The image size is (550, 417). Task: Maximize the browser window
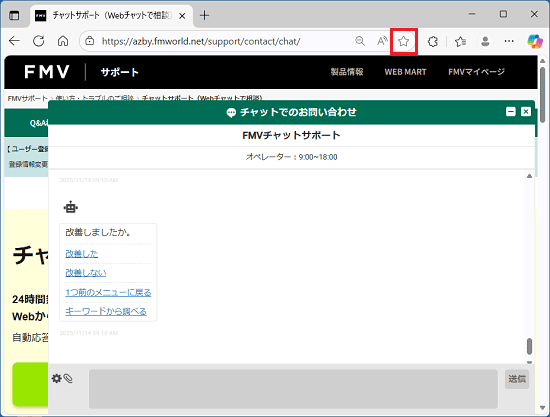(503, 14)
